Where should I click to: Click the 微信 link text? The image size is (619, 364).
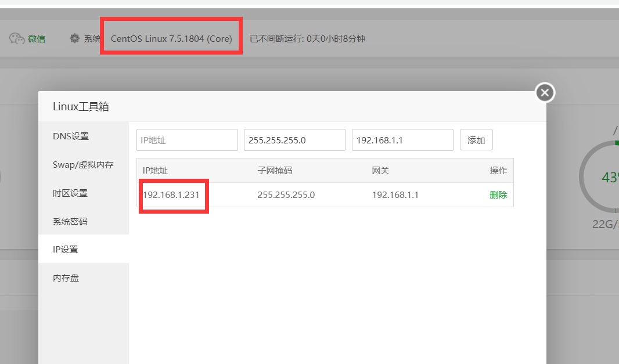[x=37, y=39]
